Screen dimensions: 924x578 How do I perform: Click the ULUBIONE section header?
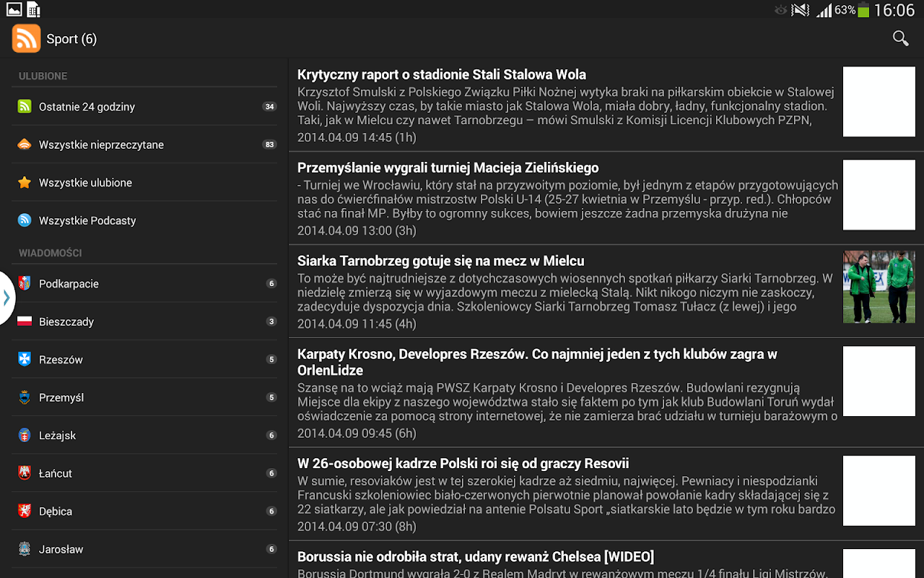43,76
